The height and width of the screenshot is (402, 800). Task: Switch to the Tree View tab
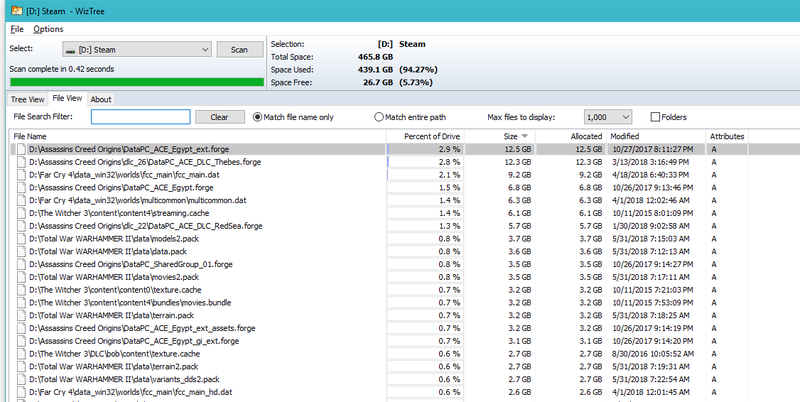[x=28, y=99]
